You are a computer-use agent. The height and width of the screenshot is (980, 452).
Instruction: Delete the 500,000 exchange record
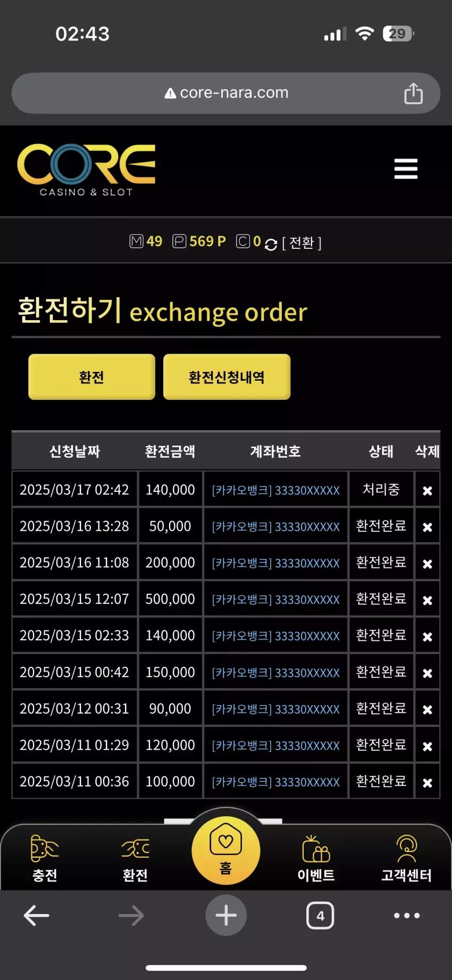(x=427, y=600)
